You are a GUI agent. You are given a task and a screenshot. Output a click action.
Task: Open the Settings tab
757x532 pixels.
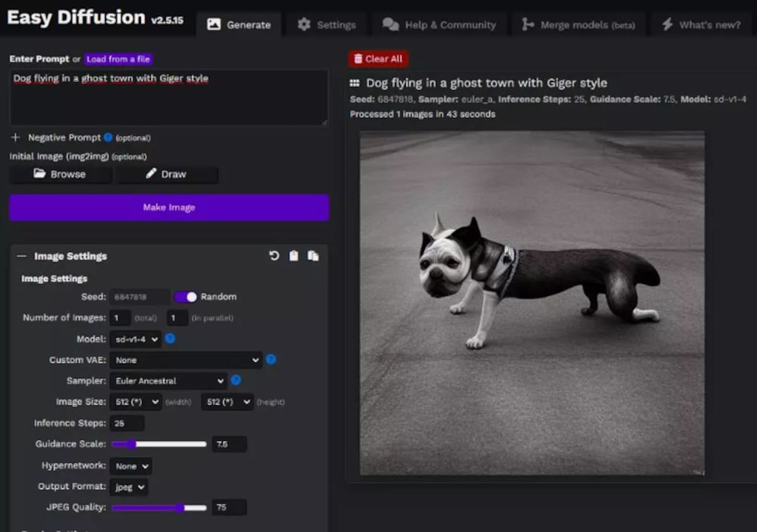point(327,25)
